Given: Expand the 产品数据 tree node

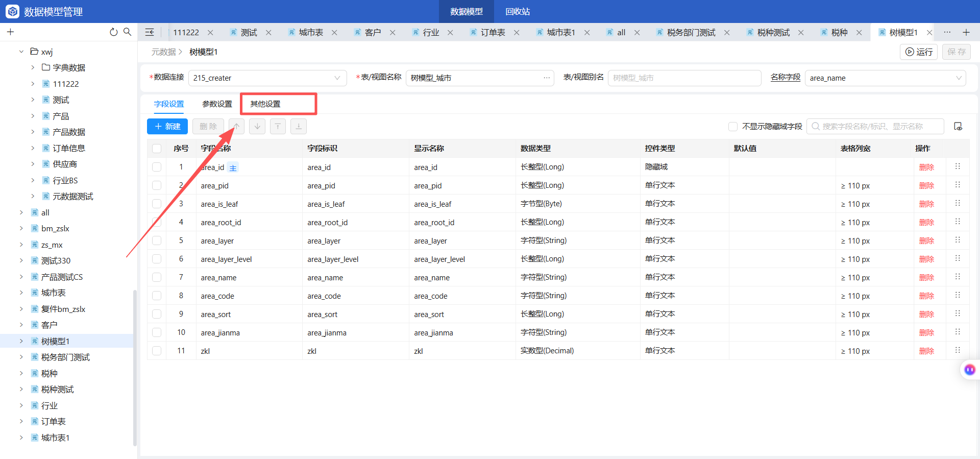Looking at the screenshot, I should click(x=33, y=132).
